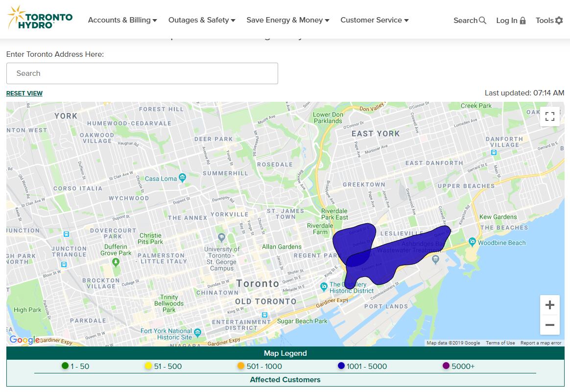Zoom out on the map
Screen dimensions: 570x392
549,325
